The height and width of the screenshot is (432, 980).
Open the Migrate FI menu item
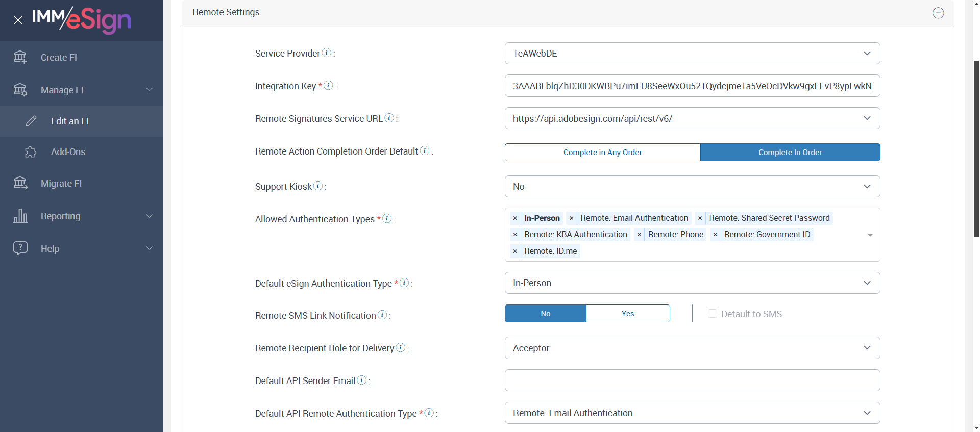61,184
